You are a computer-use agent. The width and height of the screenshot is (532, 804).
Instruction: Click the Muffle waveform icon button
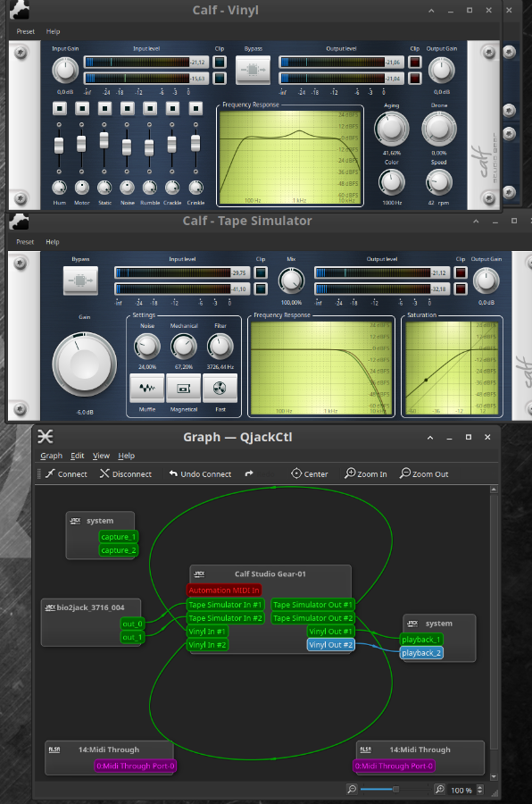pyautogui.click(x=147, y=389)
